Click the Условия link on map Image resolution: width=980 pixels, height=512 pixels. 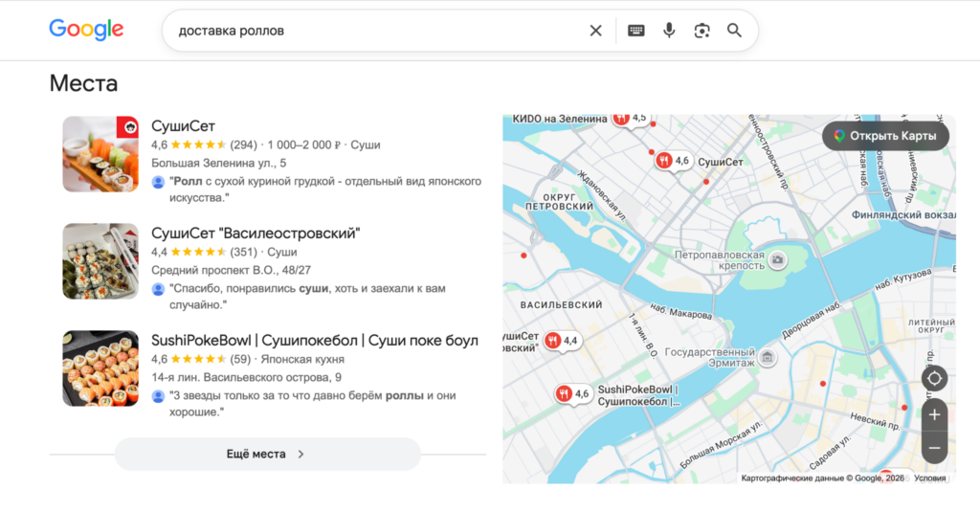(x=930, y=479)
